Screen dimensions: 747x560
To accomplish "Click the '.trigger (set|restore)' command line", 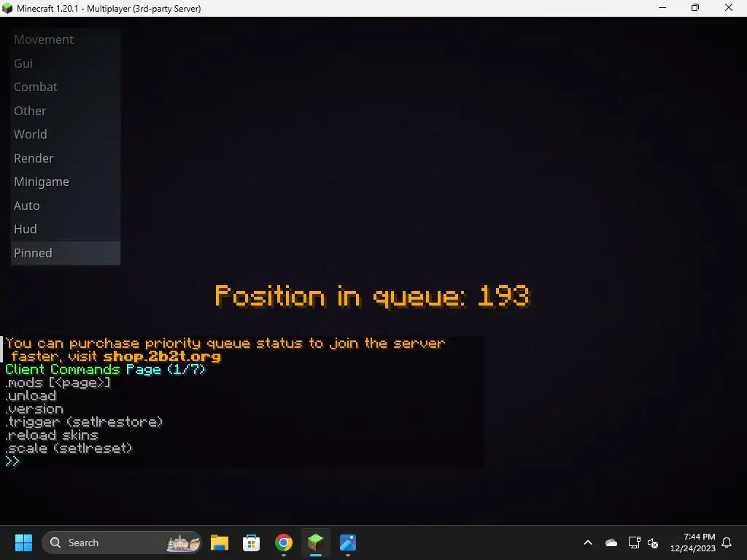I will 84,422.
